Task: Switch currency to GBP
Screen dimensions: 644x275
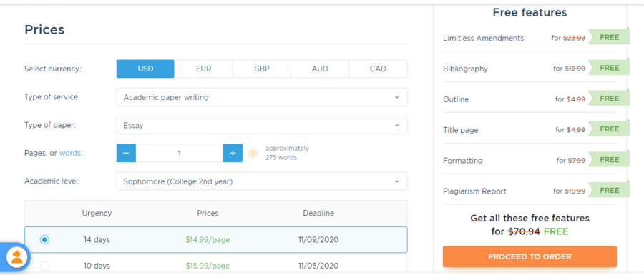Action: 262,69
